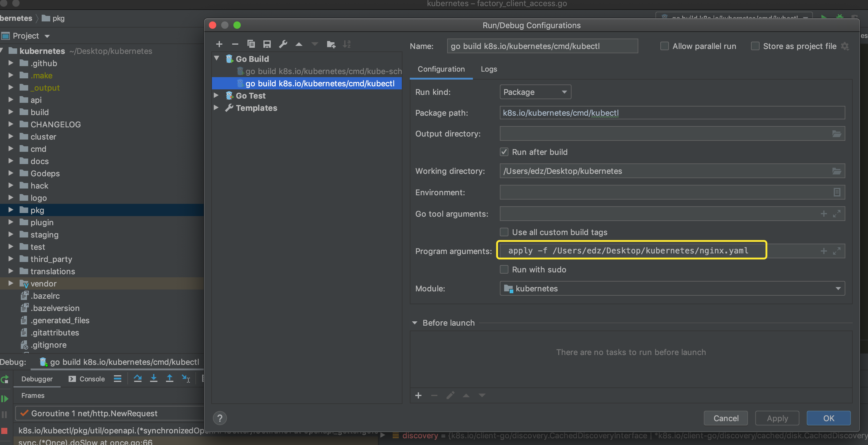Enable Allow parallel run checkbox
Viewport: 868px width, 445px height.
pyautogui.click(x=664, y=46)
